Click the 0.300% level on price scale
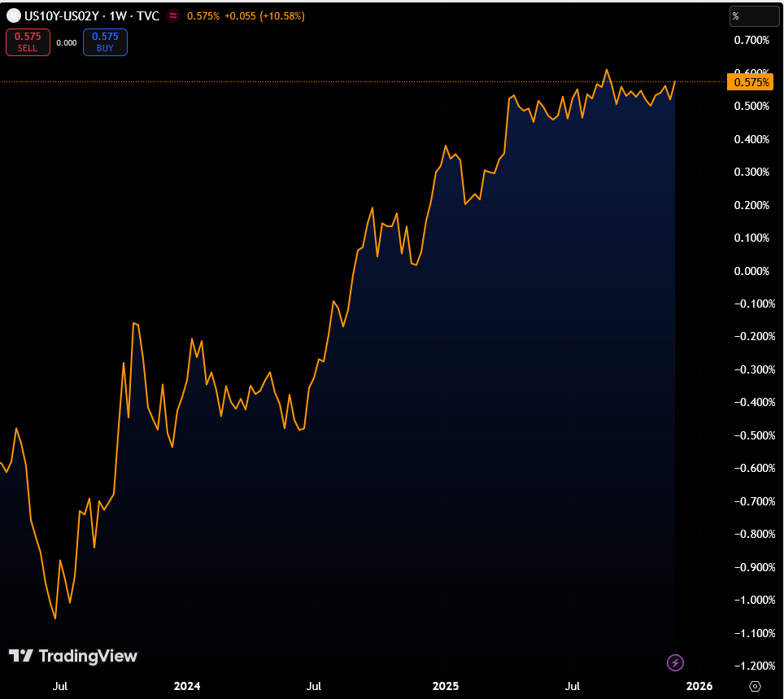This screenshot has width=784, height=699. (x=751, y=173)
